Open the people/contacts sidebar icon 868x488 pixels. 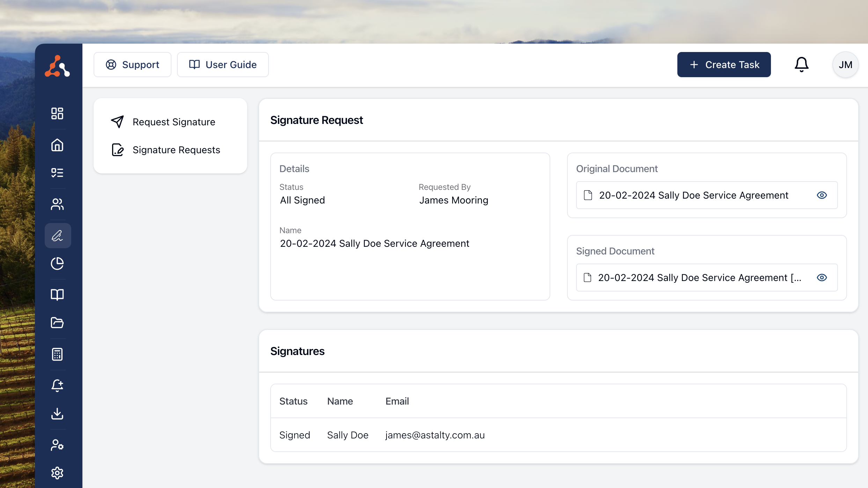pyautogui.click(x=57, y=204)
